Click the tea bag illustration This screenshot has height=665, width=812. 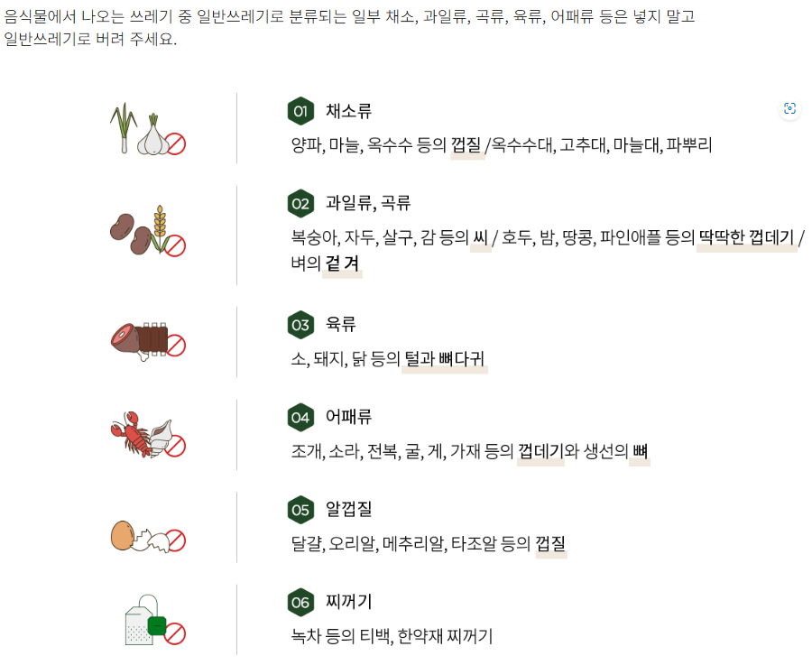point(155,620)
